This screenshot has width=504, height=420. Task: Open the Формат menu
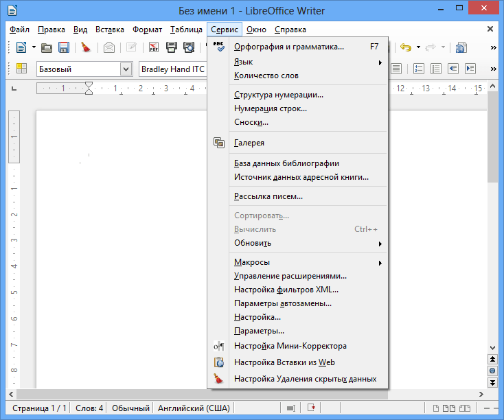(x=147, y=30)
